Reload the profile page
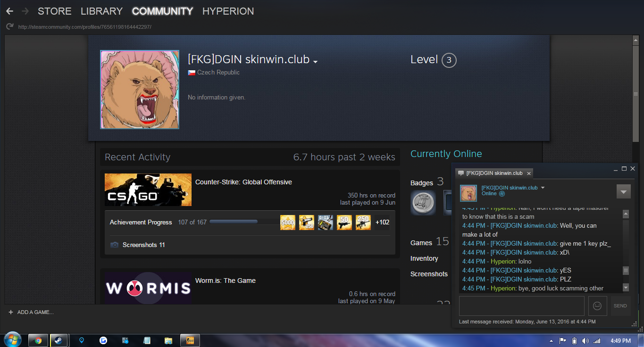This screenshot has height=347, width=644. pyautogui.click(x=9, y=27)
